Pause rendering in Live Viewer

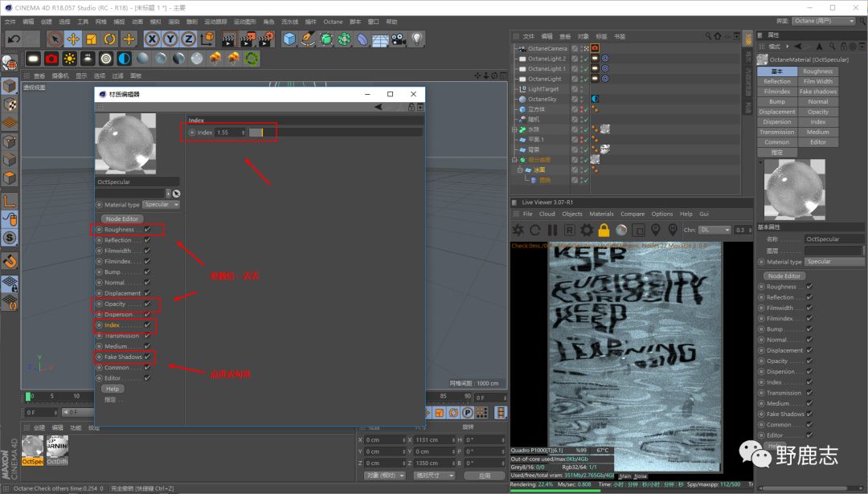552,231
